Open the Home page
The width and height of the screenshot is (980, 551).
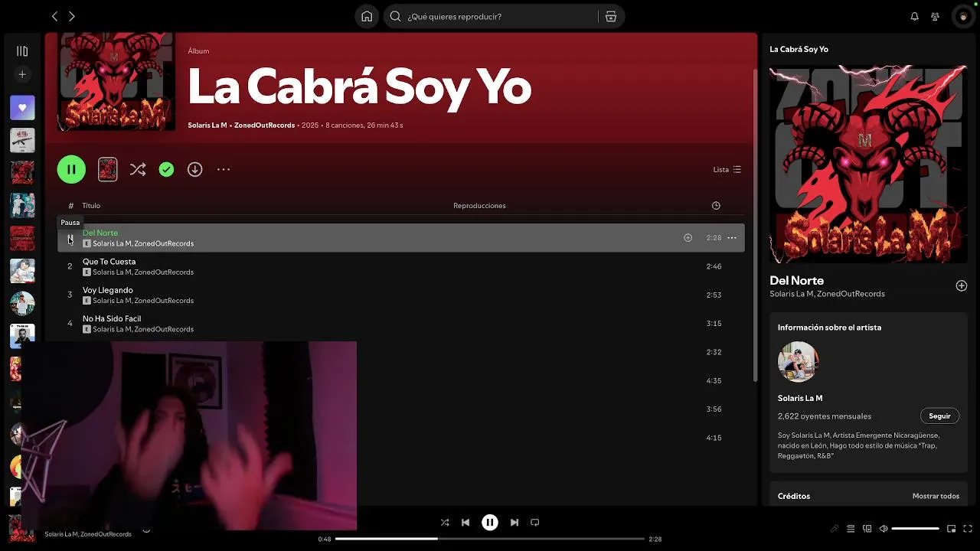click(x=367, y=16)
